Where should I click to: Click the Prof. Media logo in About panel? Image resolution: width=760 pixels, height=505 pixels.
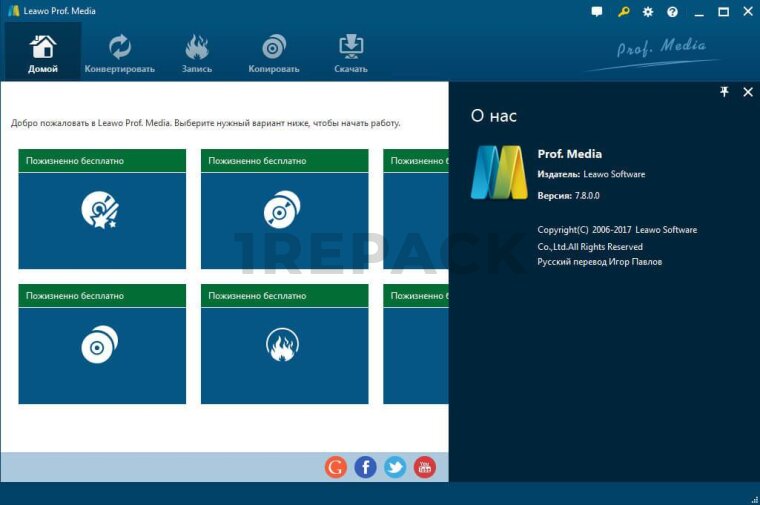click(x=499, y=173)
